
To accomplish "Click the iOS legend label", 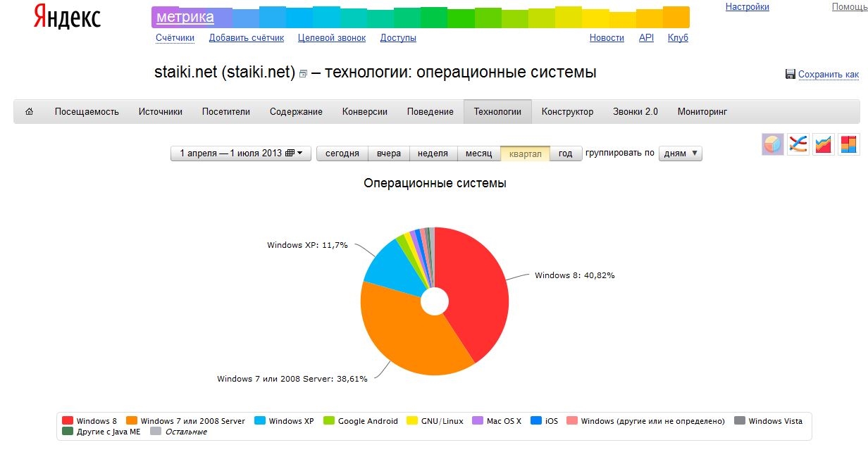I will pyautogui.click(x=551, y=421).
